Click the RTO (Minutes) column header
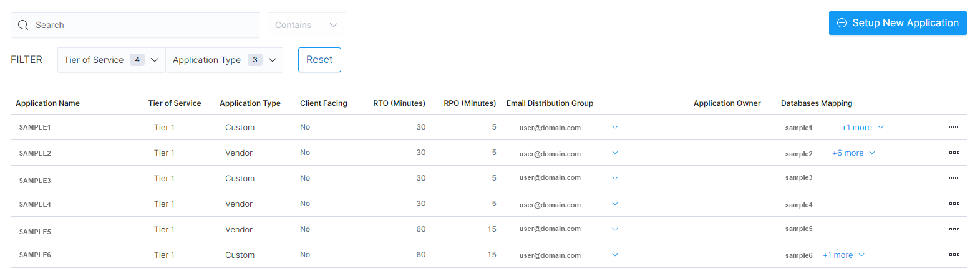 pyautogui.click(x=399, y=103)
